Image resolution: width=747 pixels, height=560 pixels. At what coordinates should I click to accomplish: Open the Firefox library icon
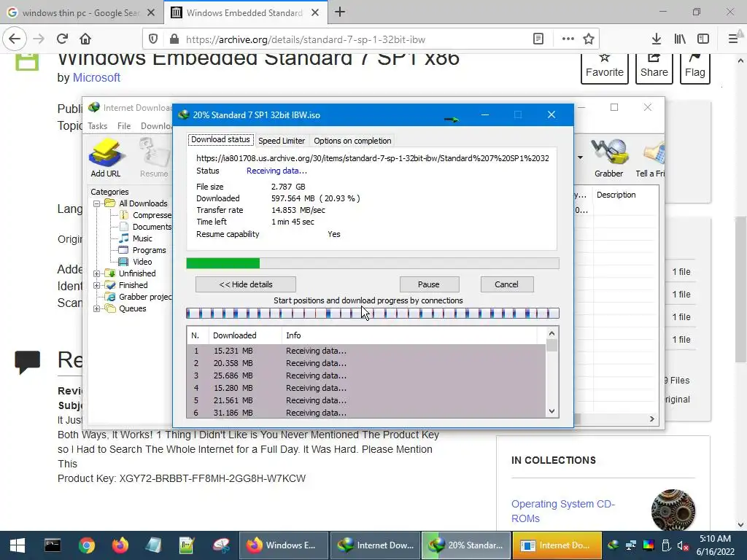click(680, 39)
